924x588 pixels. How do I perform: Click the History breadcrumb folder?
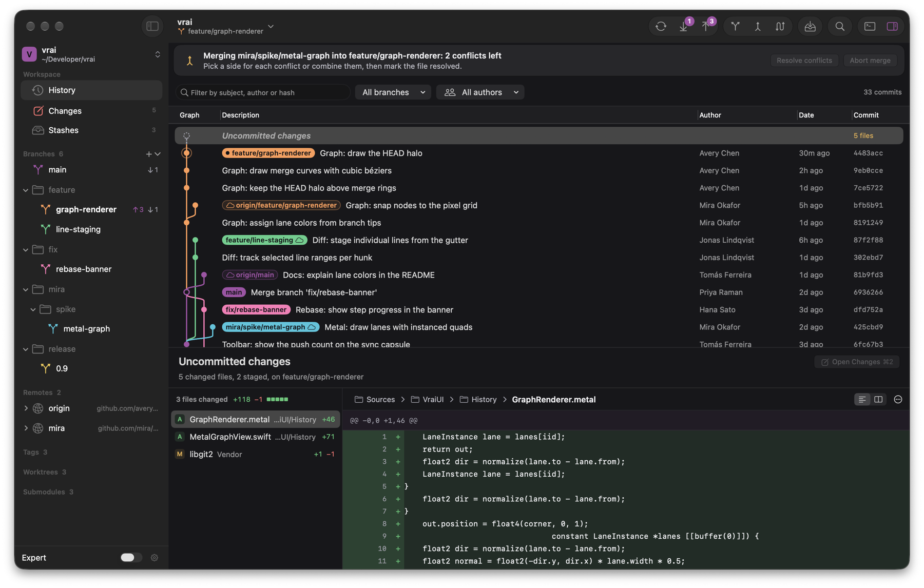tap(478, 400)
